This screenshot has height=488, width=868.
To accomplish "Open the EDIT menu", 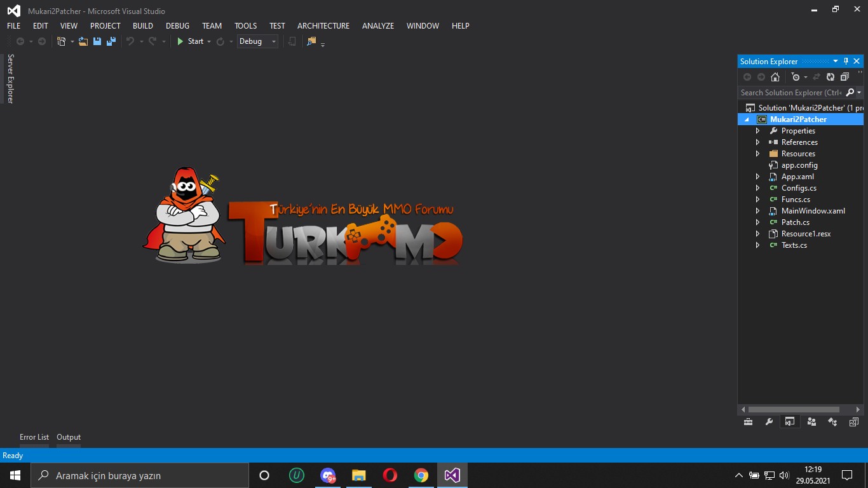I will tap(41, 26).
